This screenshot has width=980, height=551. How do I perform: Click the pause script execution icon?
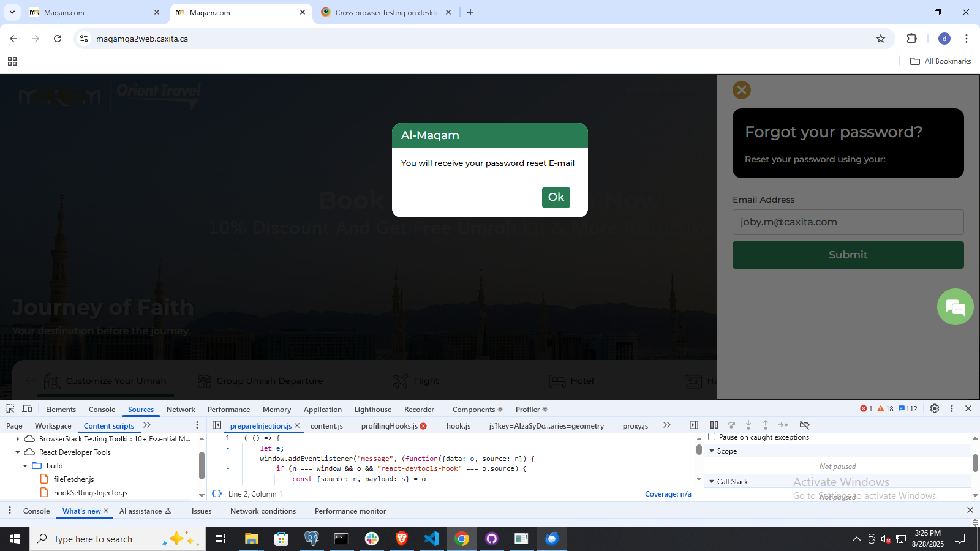tap(714, 425)
